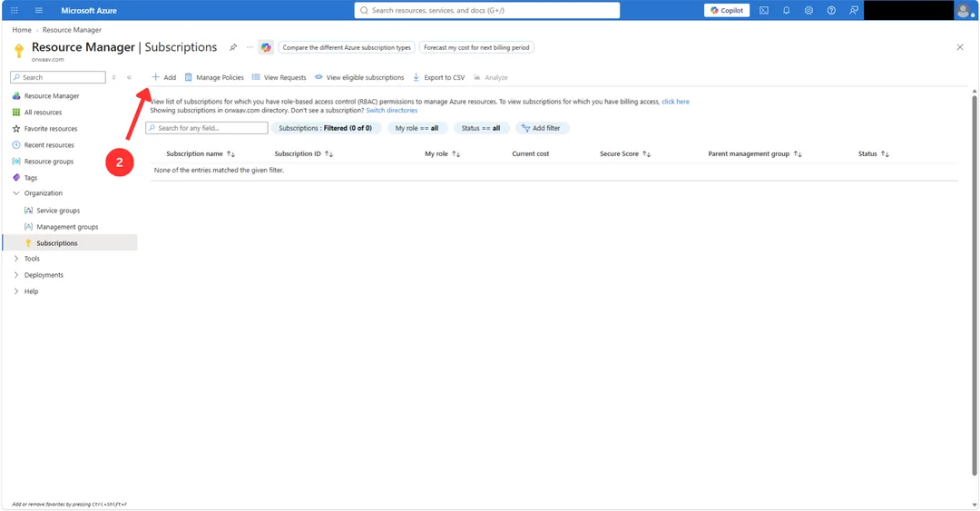Click the Search for any field box
Image resolution: width=980 pixels, height=511 pixels.
pos(207,128)
